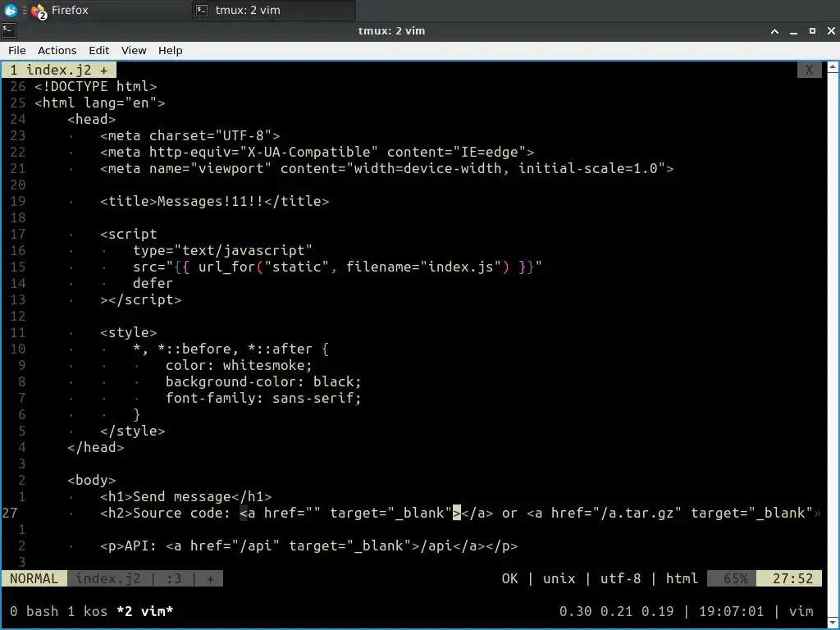Click the <title>Messages!11!!</title> line
The width and height of the screenshot is (840, 630).
click(x=214, y=202)
